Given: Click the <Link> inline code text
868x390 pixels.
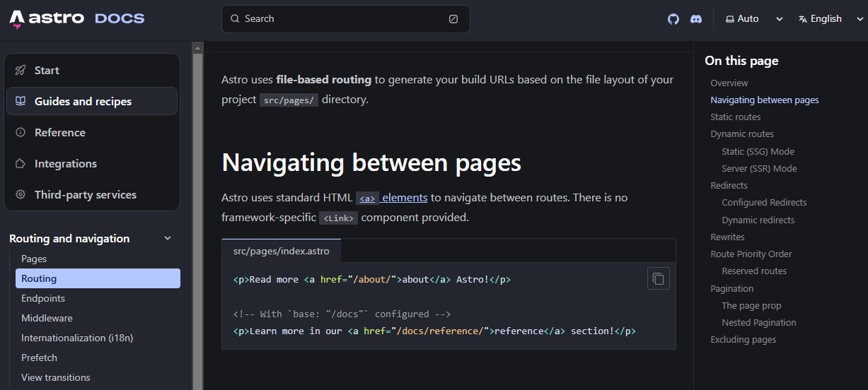Looking at the screenshot, I should click(338, 218).
